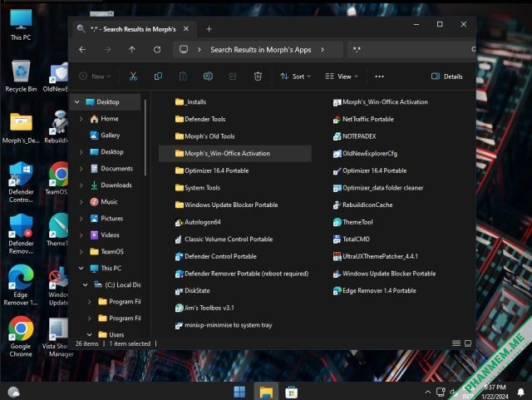The height and width of the screenshot is (400, 532).
Task: Click the Share icon in toolbar
Action: [x=233, y=77]
